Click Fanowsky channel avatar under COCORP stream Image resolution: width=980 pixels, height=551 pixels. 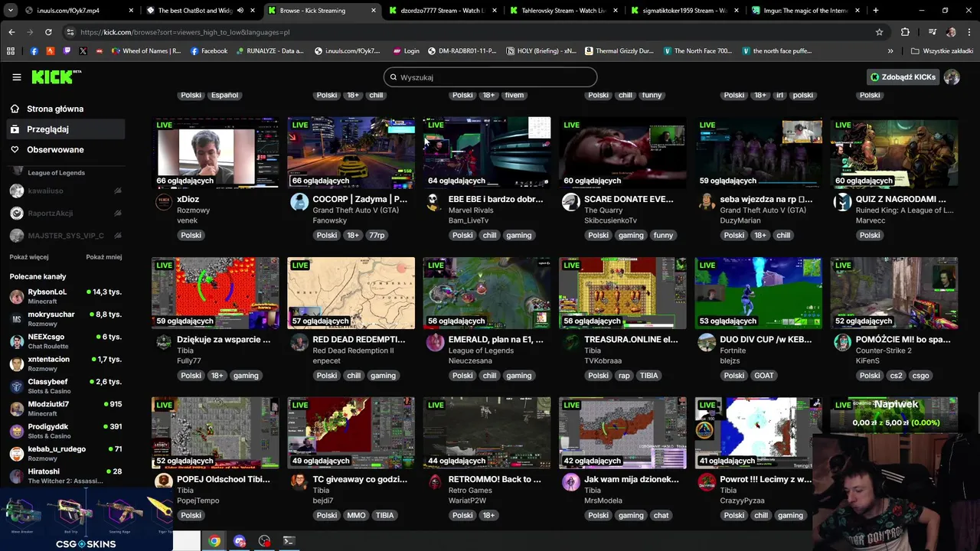point(299,202)
